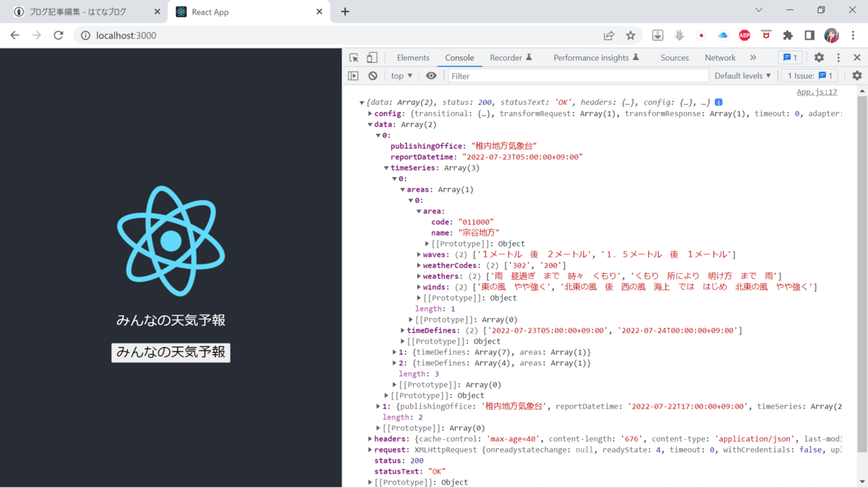Open console settings gear icon

(857, 76)
